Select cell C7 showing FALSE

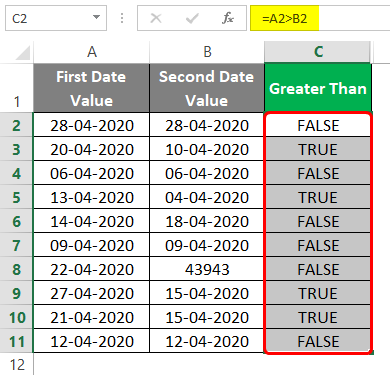tap(318, 245)
